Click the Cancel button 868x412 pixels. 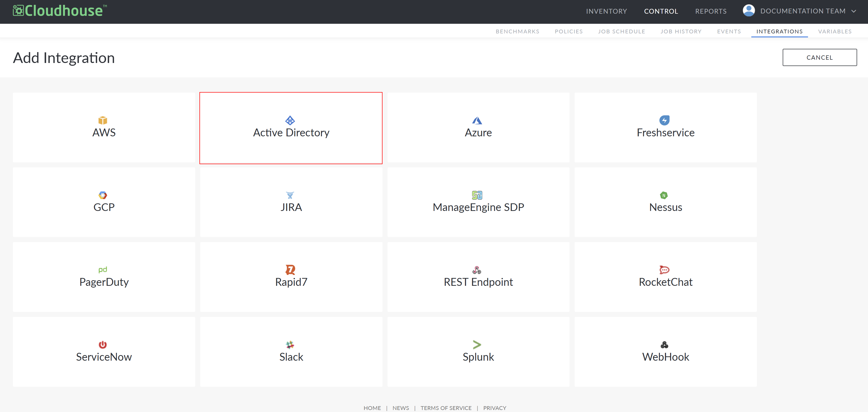[x=819, y=58]
